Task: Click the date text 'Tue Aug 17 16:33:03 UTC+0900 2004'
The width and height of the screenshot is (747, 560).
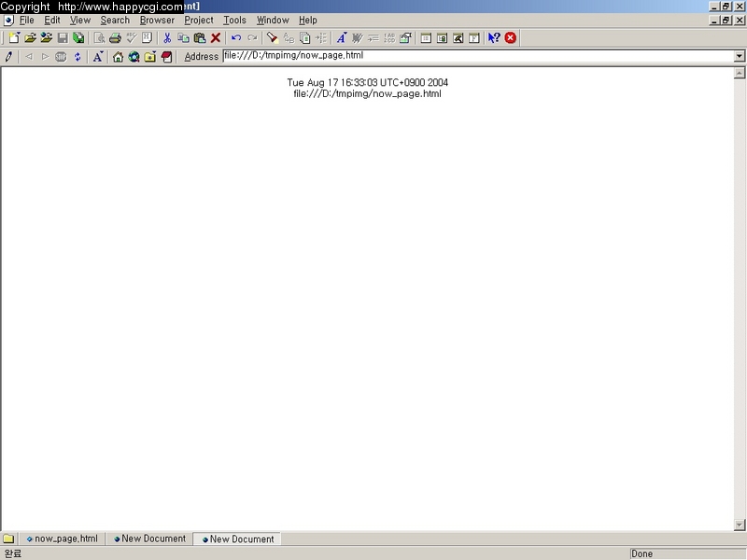Action: click(x=367, y=82)
